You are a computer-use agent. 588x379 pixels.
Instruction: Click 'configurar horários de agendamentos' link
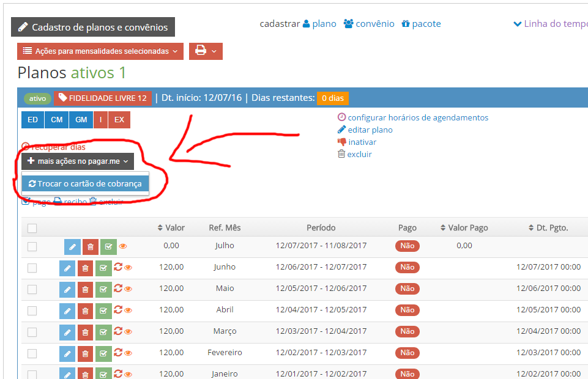coord(417,117)
